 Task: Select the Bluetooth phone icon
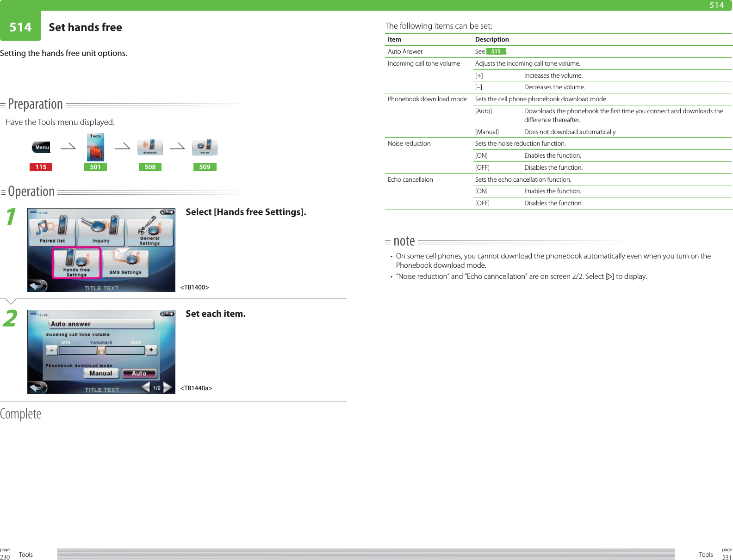(150, 147)
